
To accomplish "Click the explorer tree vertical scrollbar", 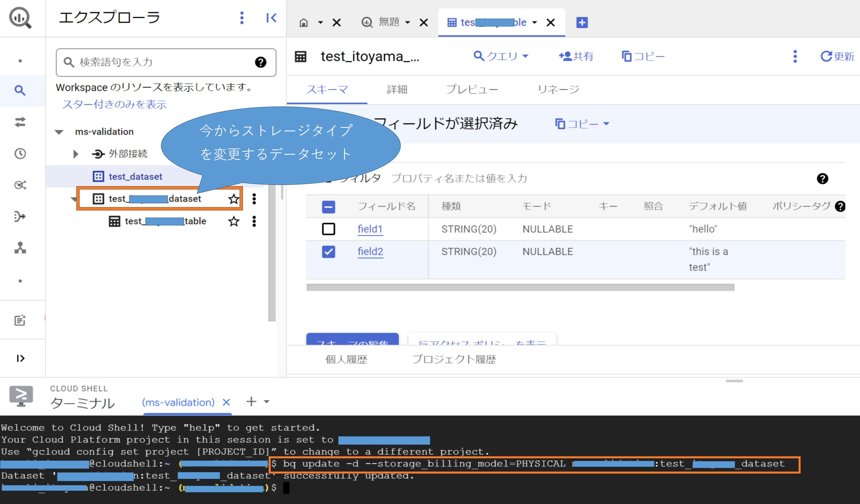I will pyautogui.click(x=272, y=252).
